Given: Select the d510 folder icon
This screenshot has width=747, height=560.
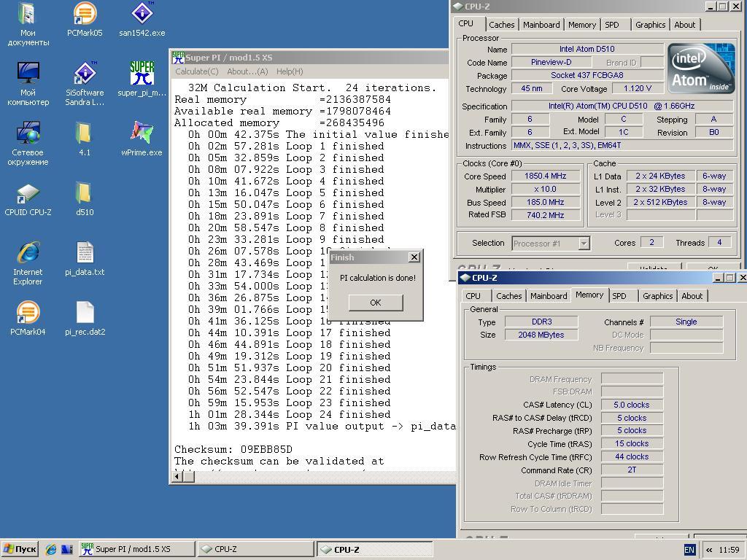Looking at the screenshot, I should pyautogui.click(x=85, y=199).
